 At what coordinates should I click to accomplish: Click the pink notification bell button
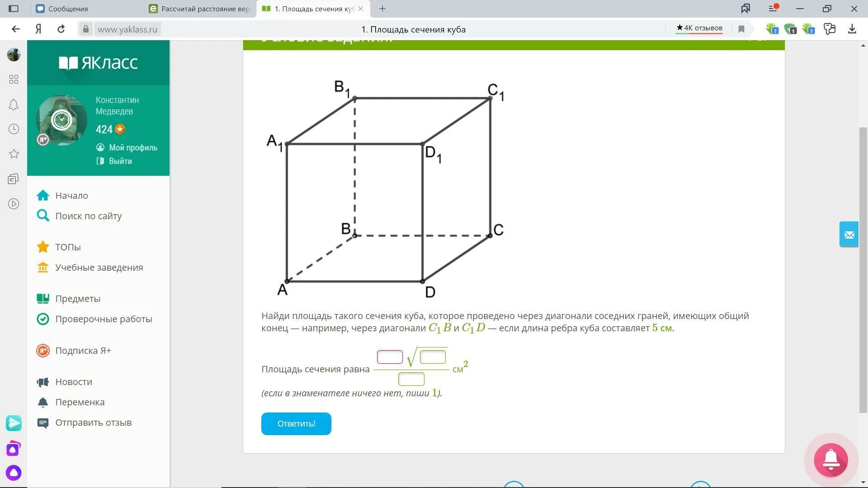pos(830,460)
